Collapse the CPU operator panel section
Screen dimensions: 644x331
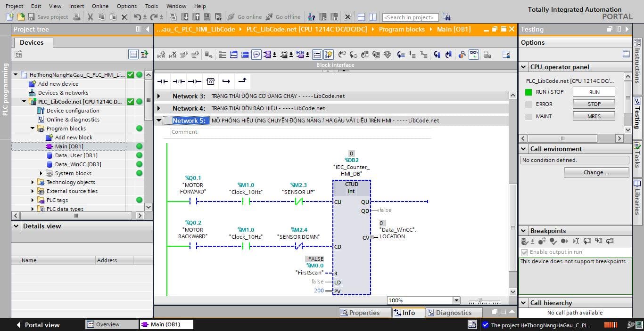523,67
